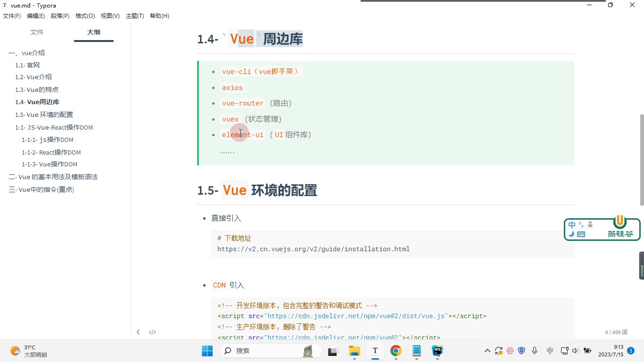Click the v2.cn.vuejs.org installation URL

click(x=314, y=249)
